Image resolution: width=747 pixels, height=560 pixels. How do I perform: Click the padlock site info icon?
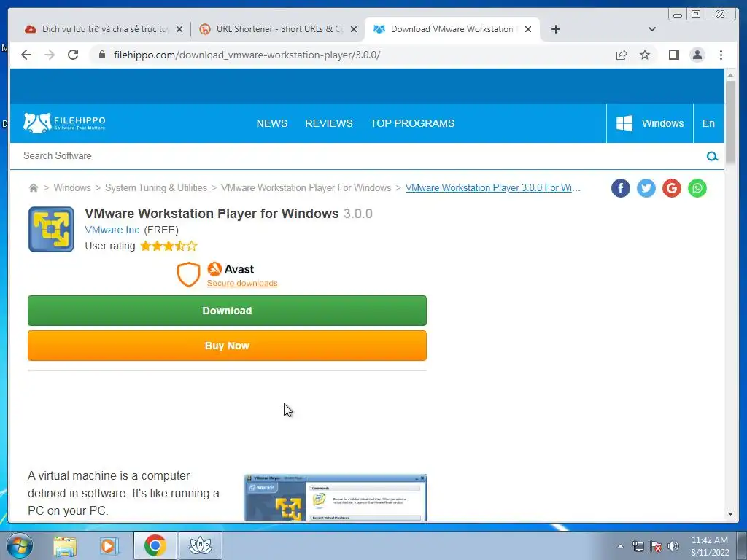101,55
